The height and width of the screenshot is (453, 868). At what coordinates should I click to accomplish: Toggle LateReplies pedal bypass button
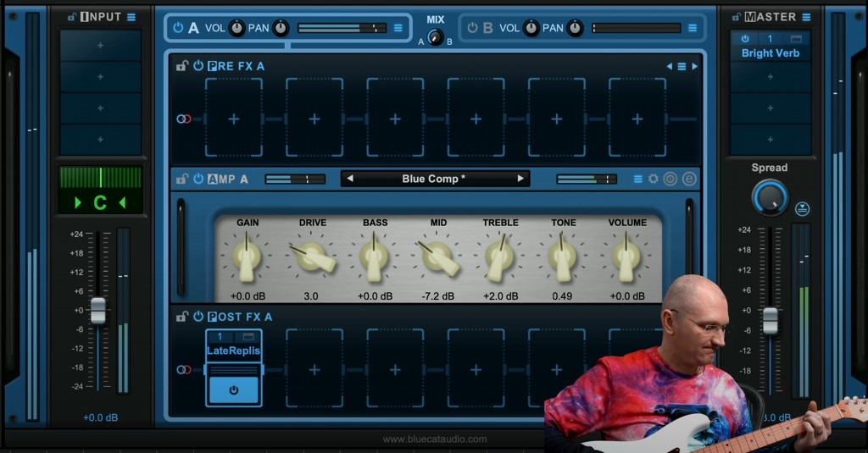pyautogui.click(x=234, y=390)
